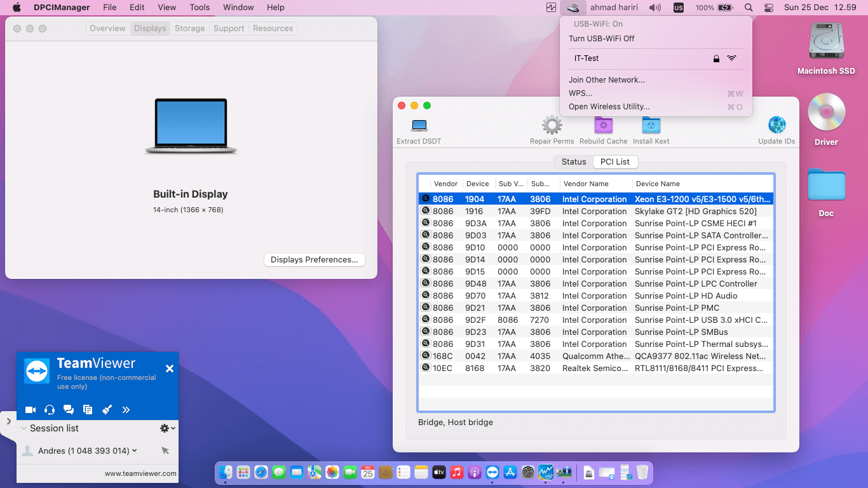
Task: Open the TeamViewer file transfer icon
Action: 88,410
